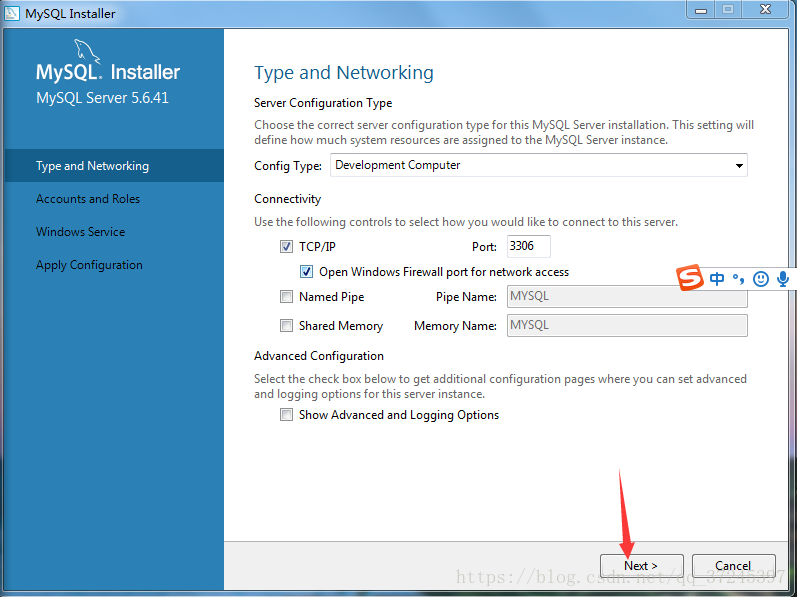Uncheck the TCP/IP checkbox
Image resolution: width=797 pixels, height=597 pixels.
[286, 246]
